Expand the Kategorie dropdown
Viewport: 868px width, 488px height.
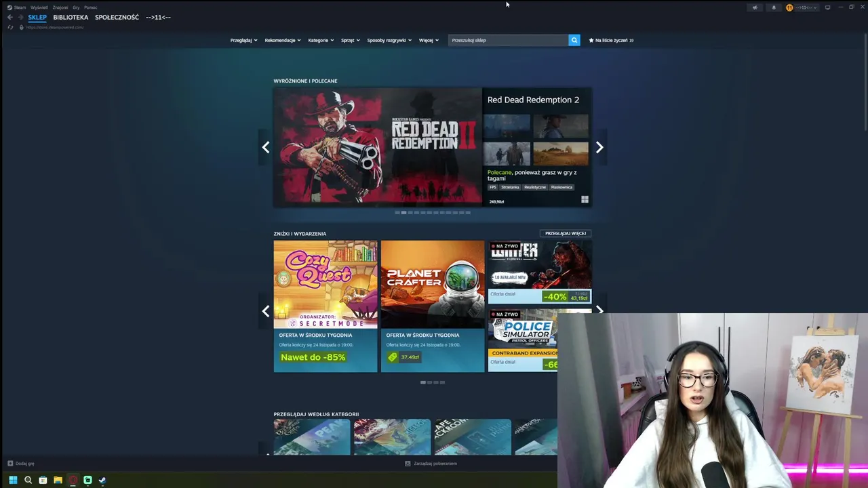pyautogui.click(x=321, y=40)
